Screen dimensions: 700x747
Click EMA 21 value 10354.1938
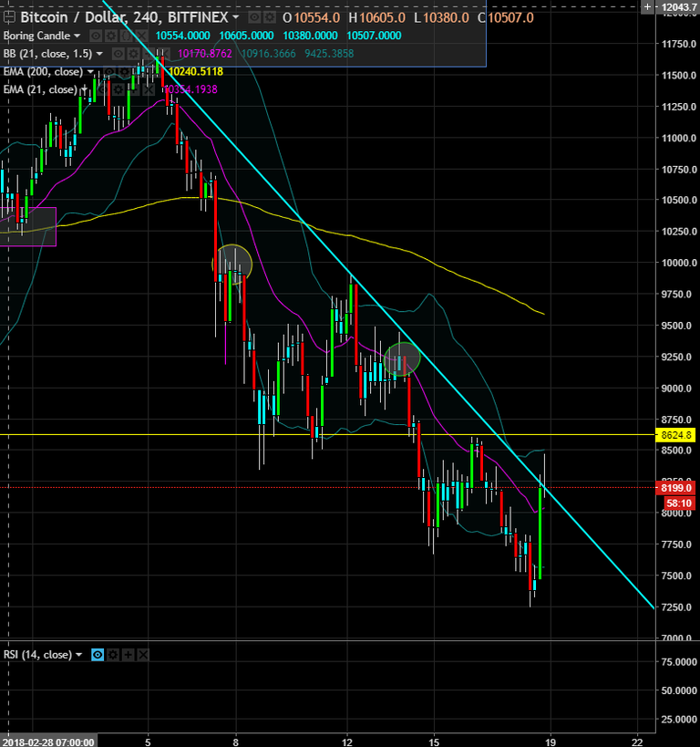click(x=190, y=89)
